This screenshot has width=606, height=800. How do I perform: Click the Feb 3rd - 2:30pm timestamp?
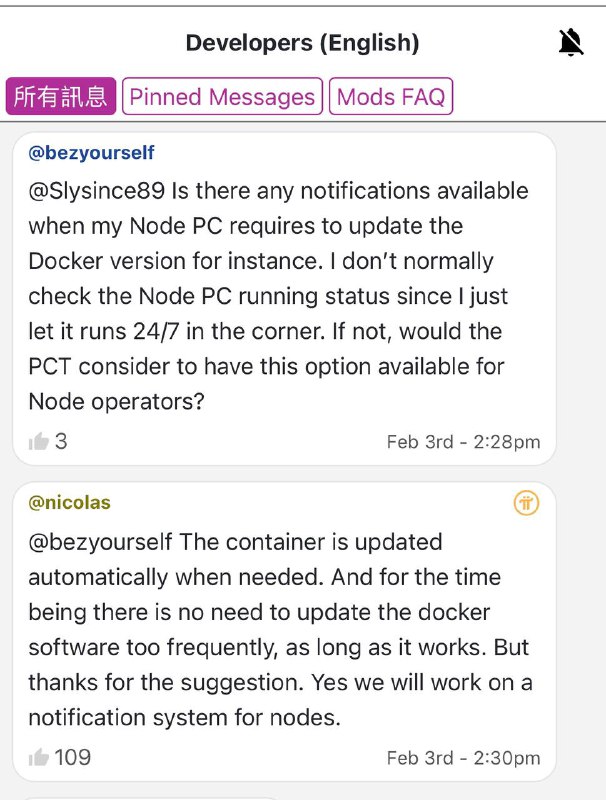463,758
